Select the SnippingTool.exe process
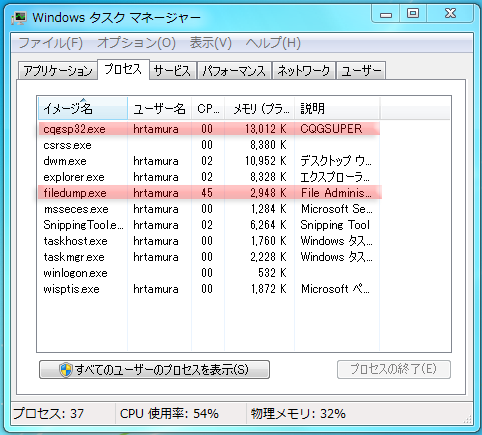The width and height of the screenshot is (482, 435). click(209, 225)
